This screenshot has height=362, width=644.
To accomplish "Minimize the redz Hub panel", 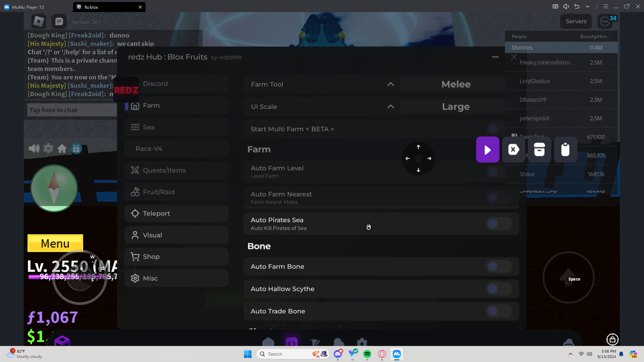I will (495, 57).
